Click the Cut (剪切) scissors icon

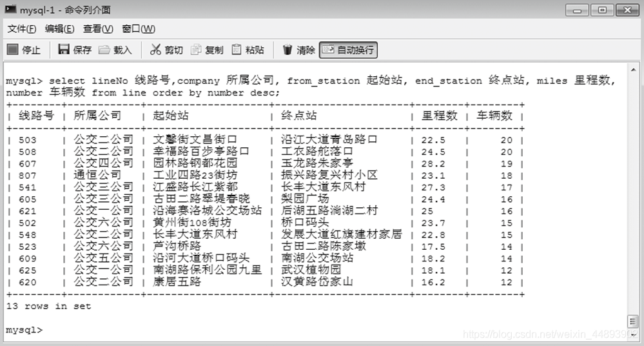pyautogui.click(x=155, y=50)
